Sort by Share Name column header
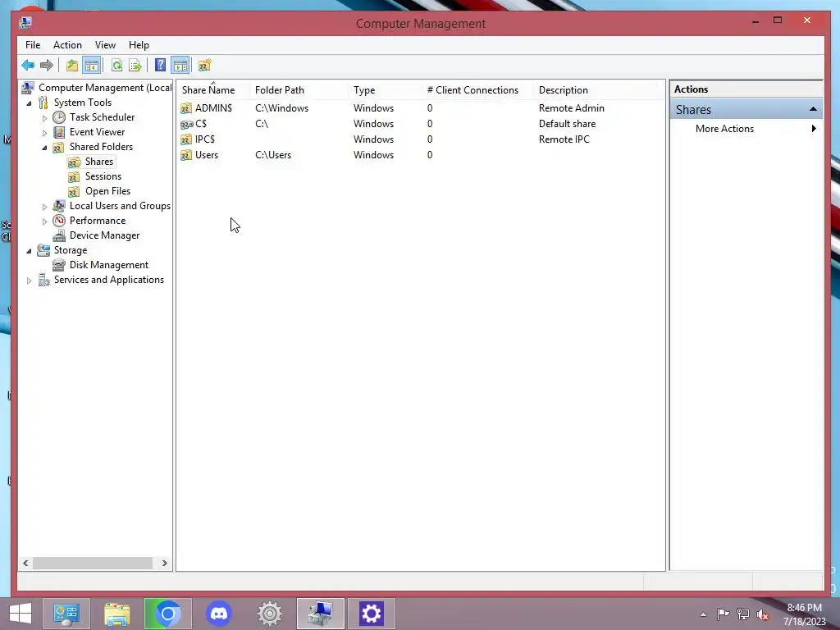This screenshot has width=840, height=630. pyautogui.click(x=213, y=90)
